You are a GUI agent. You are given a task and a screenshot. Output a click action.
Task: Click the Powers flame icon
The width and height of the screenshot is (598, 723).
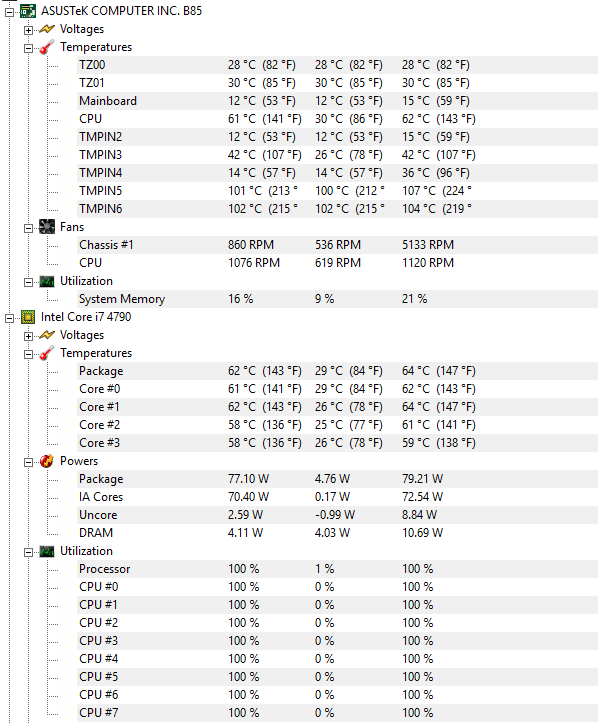coord(47,461)
